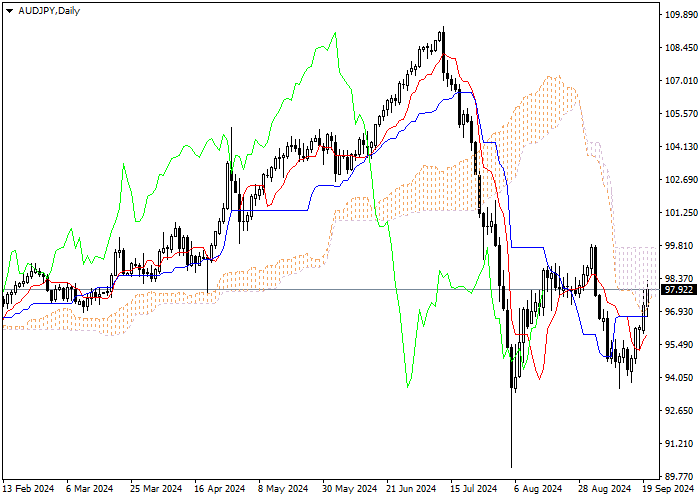Viewport: 700px width, 500px height.
Task: Click the 6 Mar 2024 date label
Action: (90, 489)
